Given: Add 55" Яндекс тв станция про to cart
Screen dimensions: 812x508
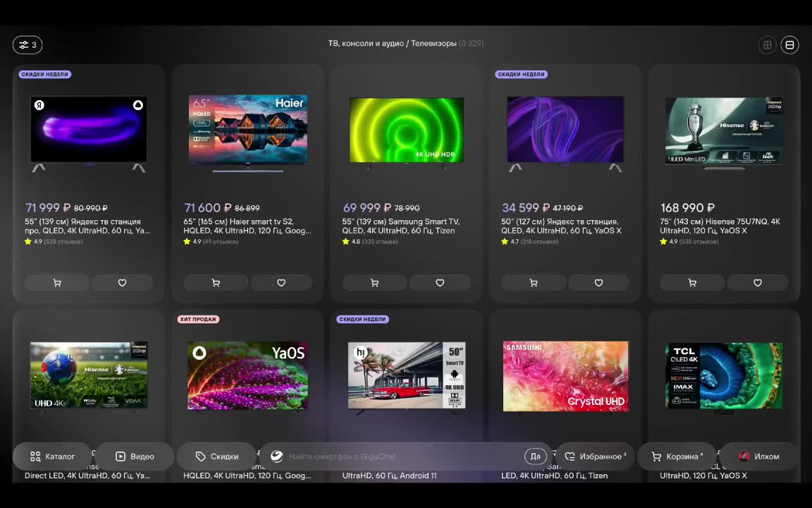Looking at the screenshot, I should (x=57, y=282).
